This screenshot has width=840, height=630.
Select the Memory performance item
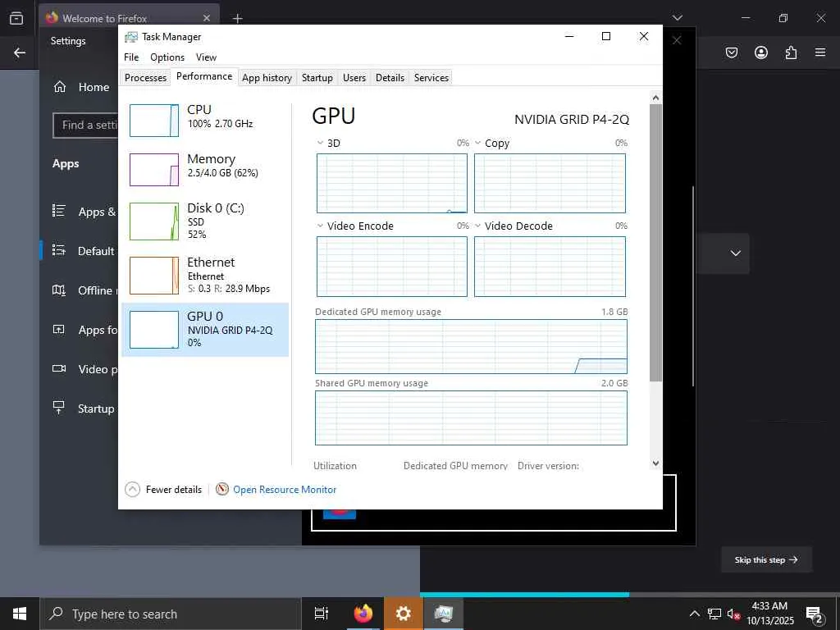coord(205,169)
